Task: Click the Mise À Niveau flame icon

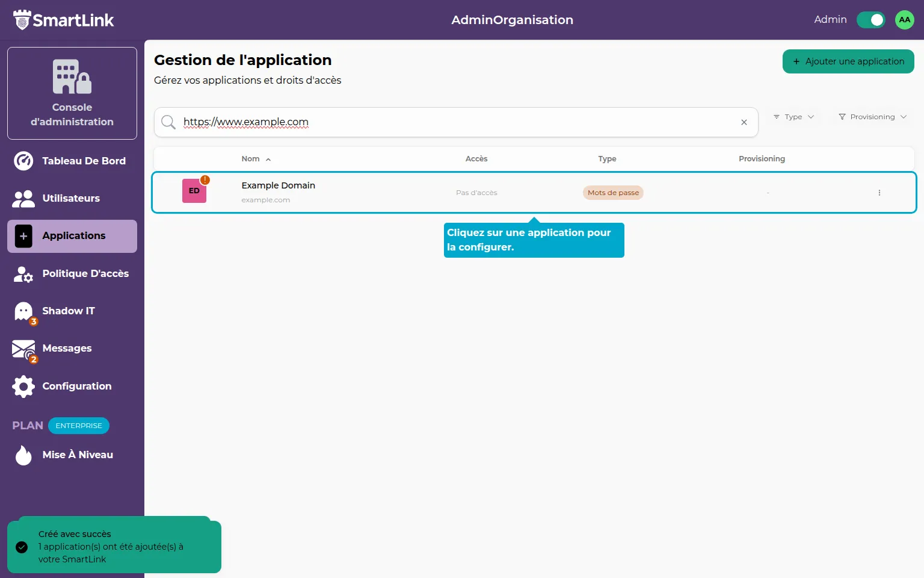Action: [x=23, y=455]
